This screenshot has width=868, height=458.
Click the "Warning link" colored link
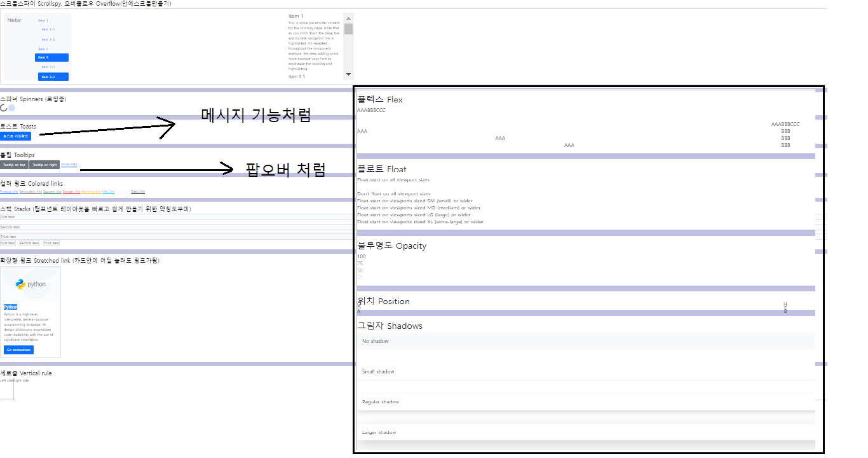point(91,191)
